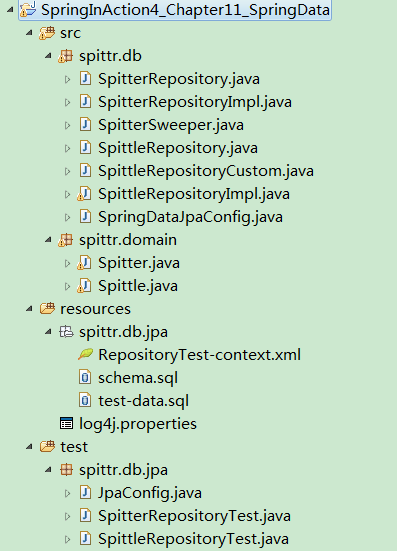Viewport: 397px width, 551px height.
Task: Select the spittr.db package label
Action: (x=110, y=56)
